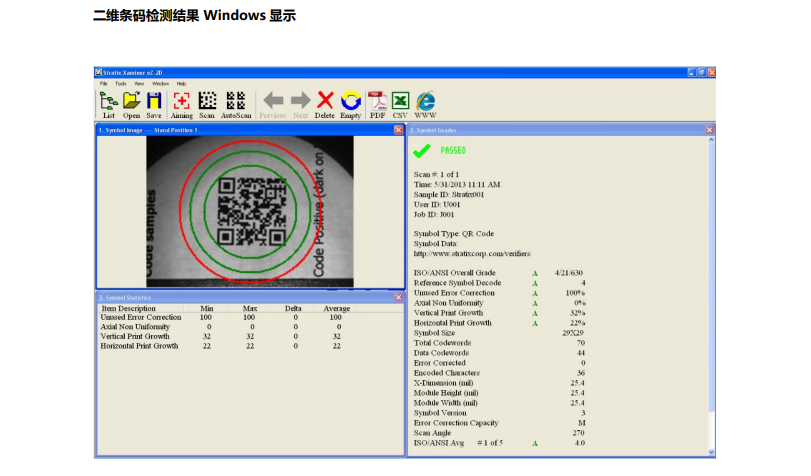This screenshot has width=811, height=476.
Task: Click the Open folder icon
Action: click(131, 105)
